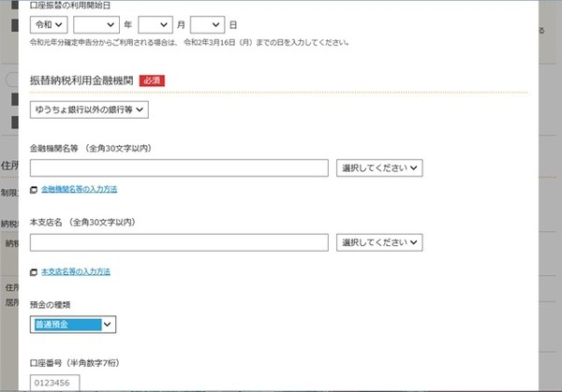Open 選択してください dropdown beside 本支店名 field
The image size is (562, 392).
point(379,242)
